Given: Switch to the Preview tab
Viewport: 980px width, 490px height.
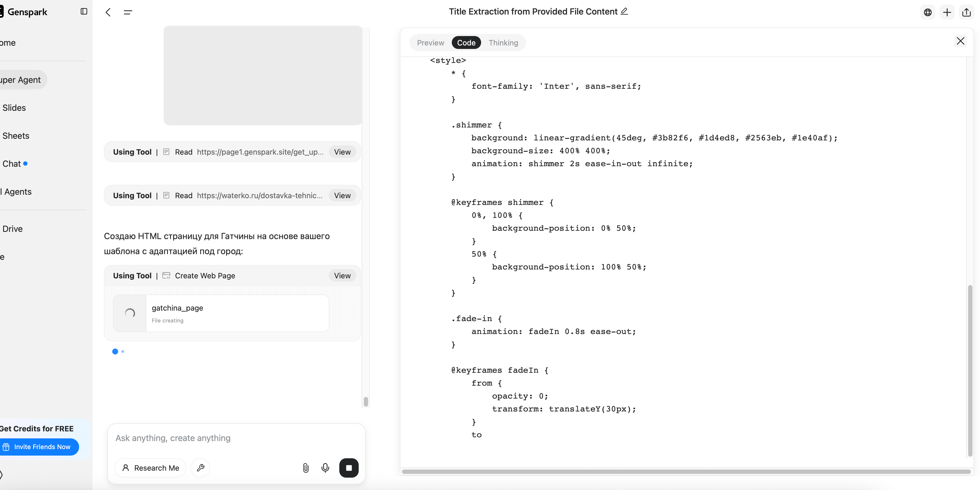Looking at the screenshot, I should [x=430, y=42].
